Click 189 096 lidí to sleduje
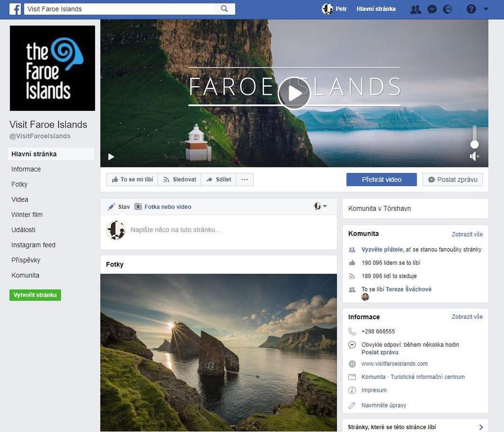Screen dimensions: 504x432 (389, 276)
